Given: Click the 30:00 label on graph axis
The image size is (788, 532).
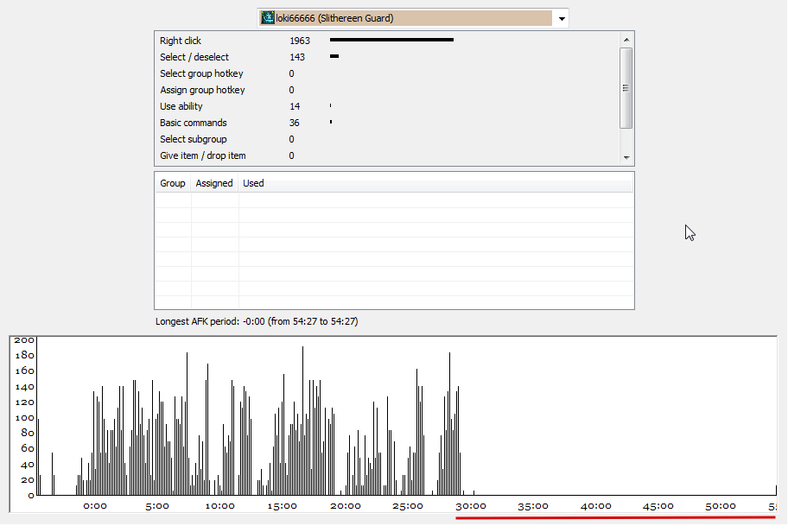Looking at the screenshot, I should pyautogui.click(x=471, y=506).
